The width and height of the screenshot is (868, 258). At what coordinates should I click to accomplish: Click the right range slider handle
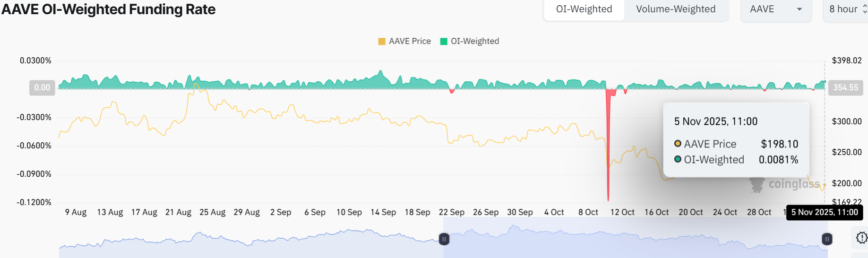pyautogui.click(x=827, y=239)
